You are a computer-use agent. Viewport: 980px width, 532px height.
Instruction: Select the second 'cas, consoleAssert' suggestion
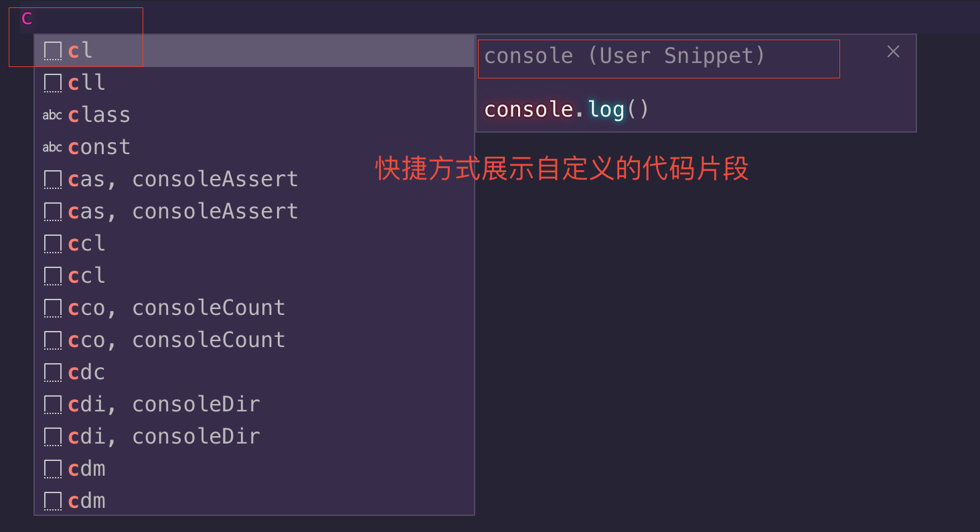pos(183,212)
